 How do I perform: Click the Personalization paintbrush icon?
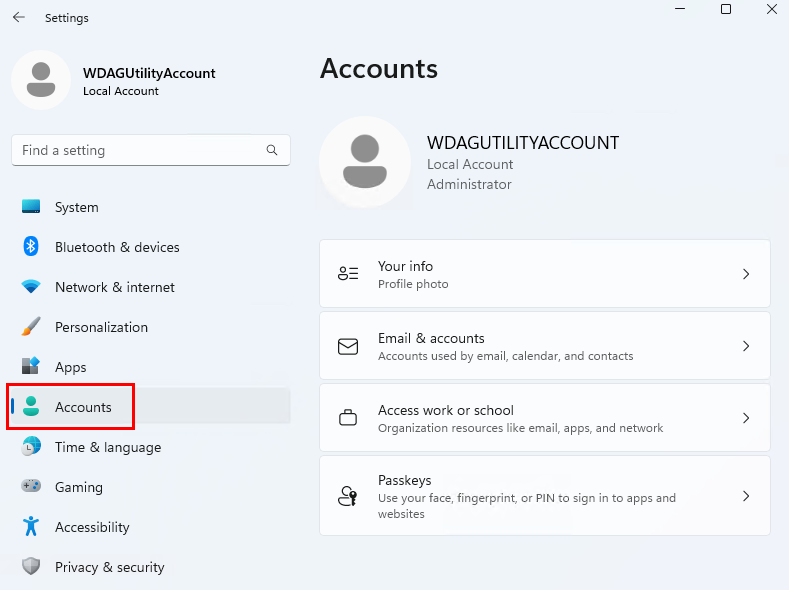tap(31, 326)
